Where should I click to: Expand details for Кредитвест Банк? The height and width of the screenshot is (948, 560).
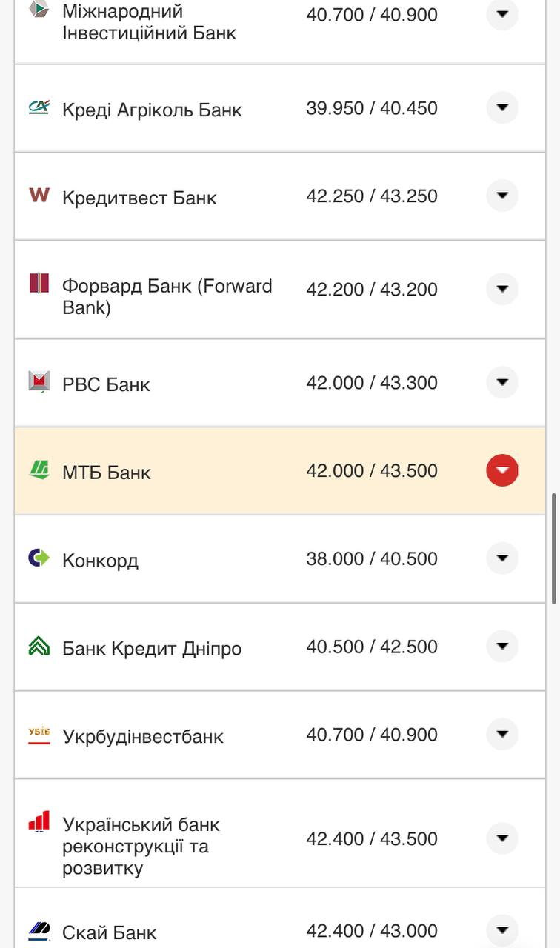pyautogui.click(x=501, y=196)
